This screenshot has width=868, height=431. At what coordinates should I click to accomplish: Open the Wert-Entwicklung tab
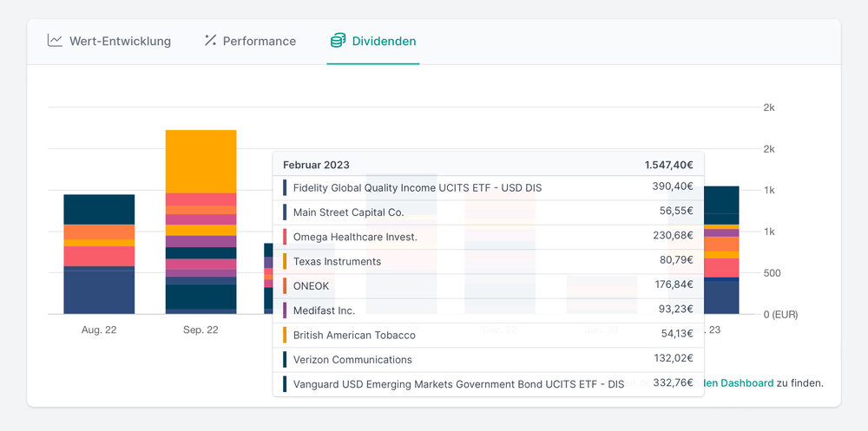click(x=120, y=41)
